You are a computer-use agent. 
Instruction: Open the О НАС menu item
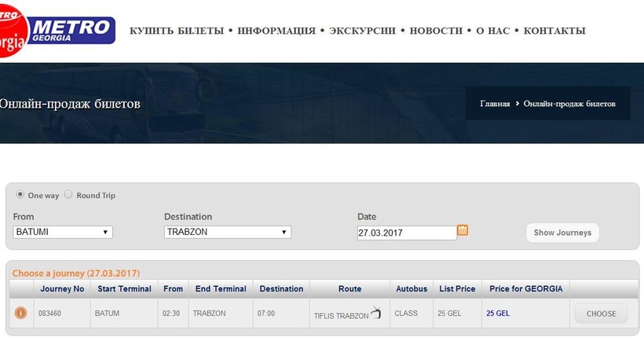coord(493,31)
